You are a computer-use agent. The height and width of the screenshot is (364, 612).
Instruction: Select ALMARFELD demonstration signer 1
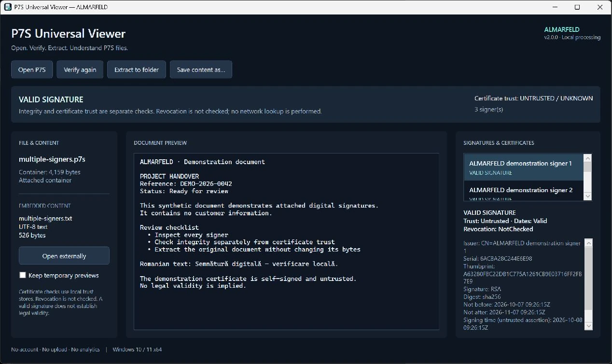(x=524, y=168)
